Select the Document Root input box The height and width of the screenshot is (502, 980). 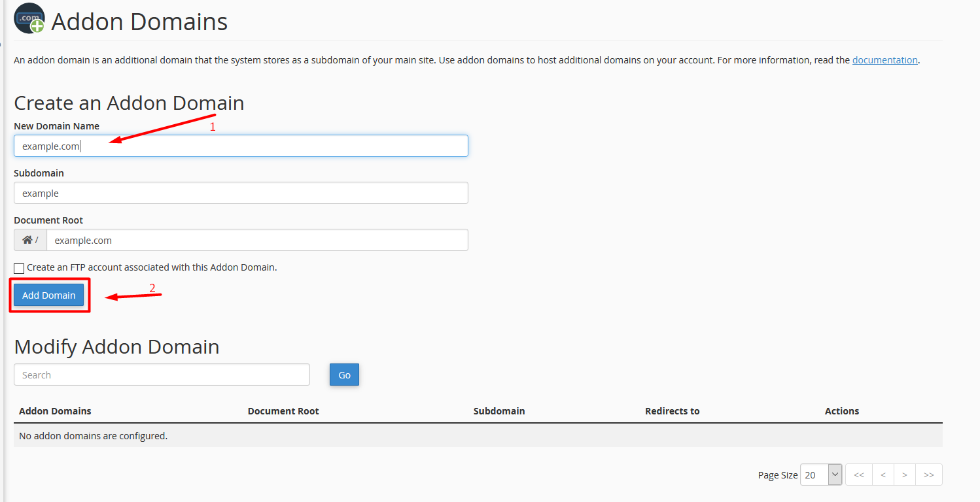point(256,240)
